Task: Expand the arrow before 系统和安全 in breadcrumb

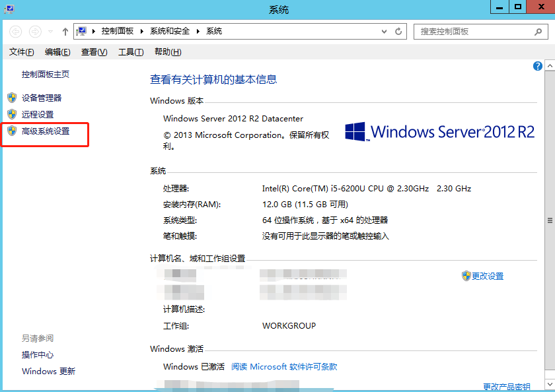Action: [142, 32]
